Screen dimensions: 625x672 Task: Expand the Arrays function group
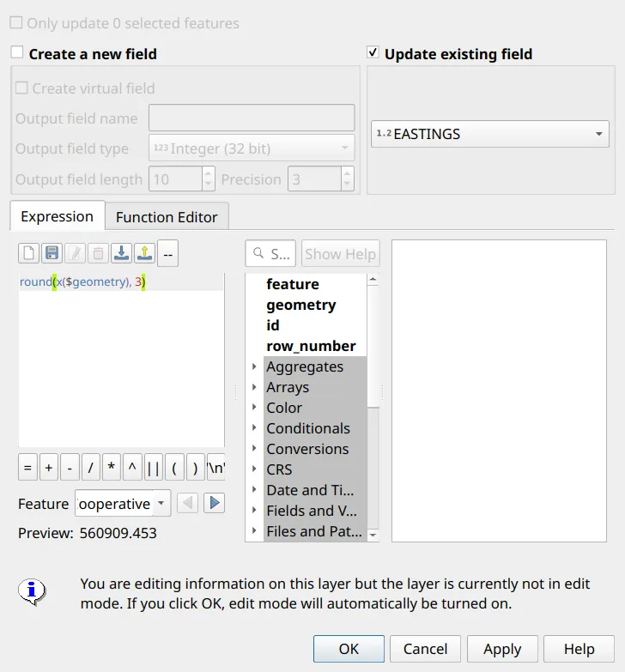tap(254, 387)
